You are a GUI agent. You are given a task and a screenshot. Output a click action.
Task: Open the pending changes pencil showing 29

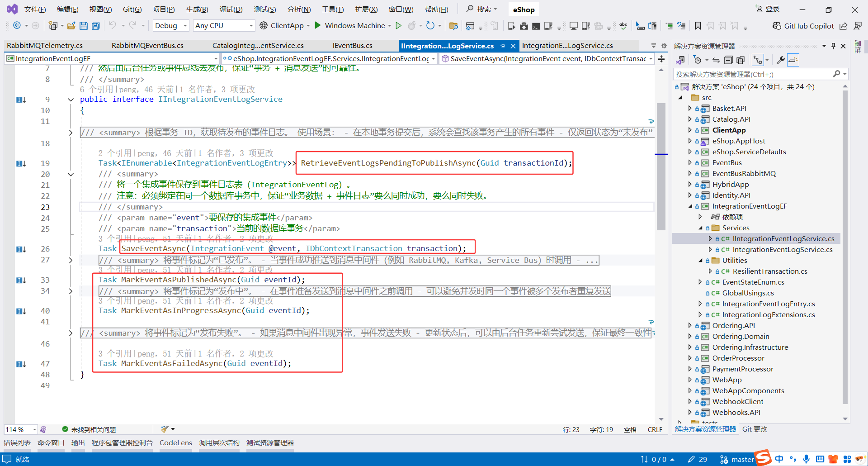pos(697,459)
